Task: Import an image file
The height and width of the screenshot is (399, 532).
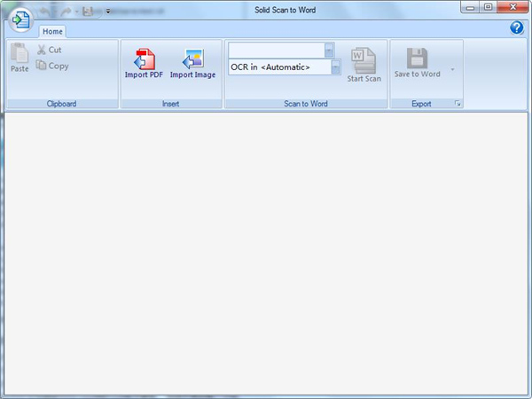Action: coord(192,64)
